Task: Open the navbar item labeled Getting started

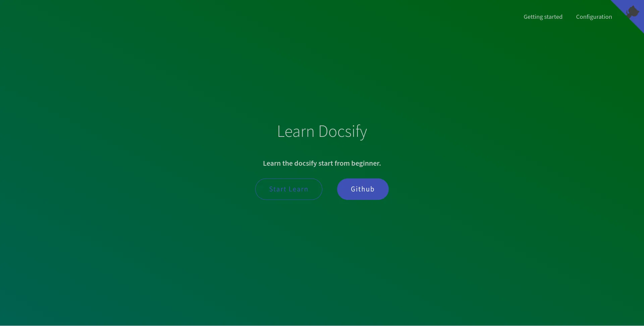Action: (543, 16)
